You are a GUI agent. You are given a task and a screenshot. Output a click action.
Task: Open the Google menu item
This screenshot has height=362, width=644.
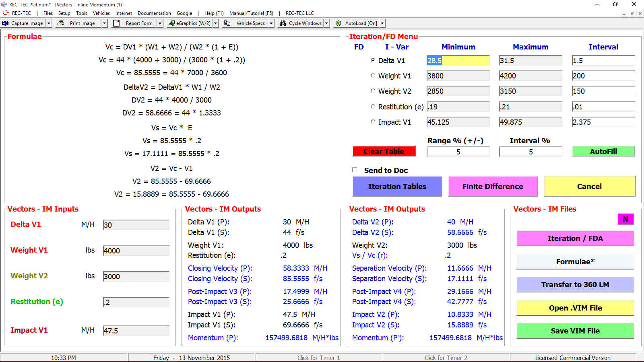[x=184, y=13]
